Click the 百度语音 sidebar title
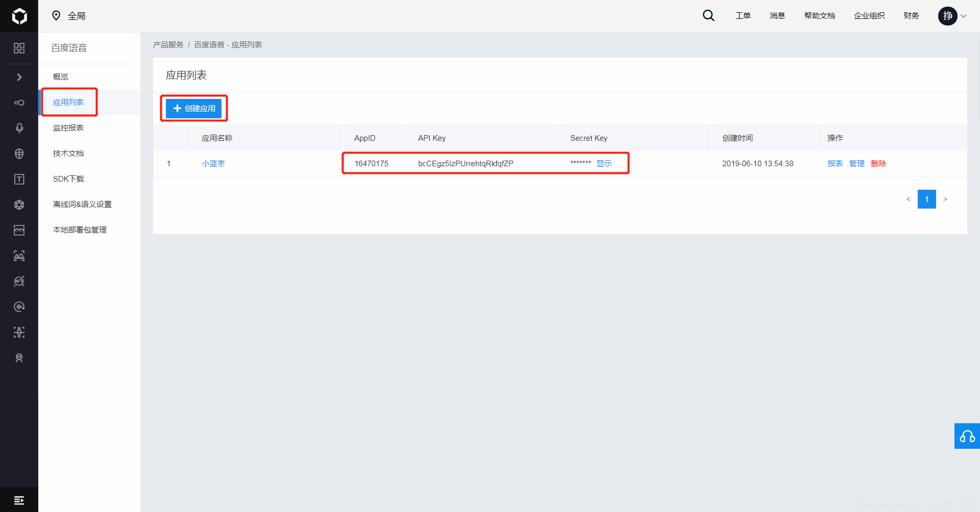Viewport: 980px width, 512px height. tap(69, 48)
